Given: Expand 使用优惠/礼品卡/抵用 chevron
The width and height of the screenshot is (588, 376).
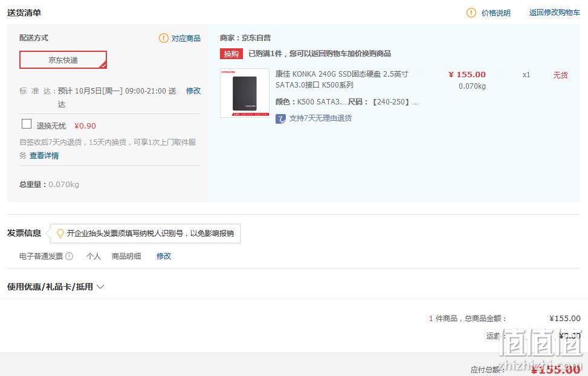Looking at the screenshot, I should coord(100,287).
